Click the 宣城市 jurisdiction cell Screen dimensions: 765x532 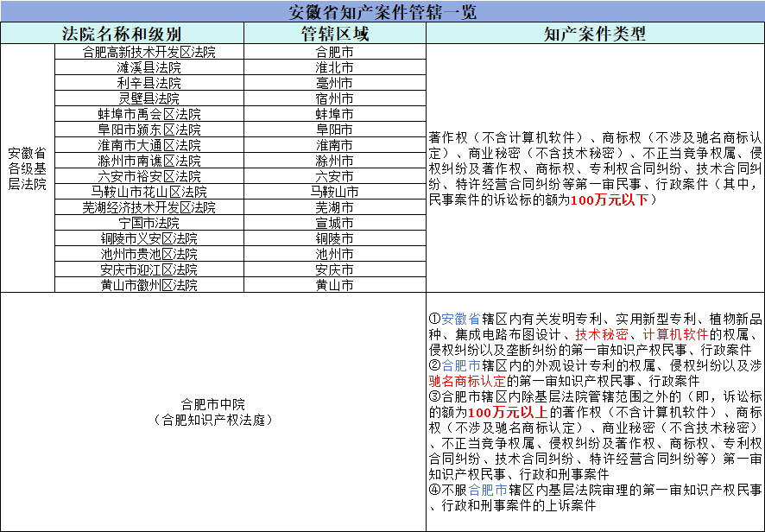coord(334,223)
